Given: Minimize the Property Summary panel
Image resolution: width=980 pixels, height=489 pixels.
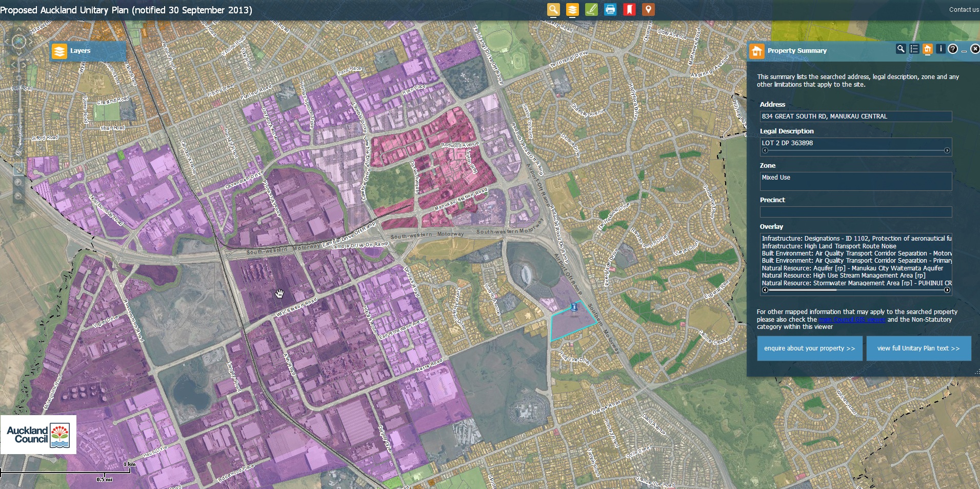Looking at the screenshot, I should coord(964,50).
